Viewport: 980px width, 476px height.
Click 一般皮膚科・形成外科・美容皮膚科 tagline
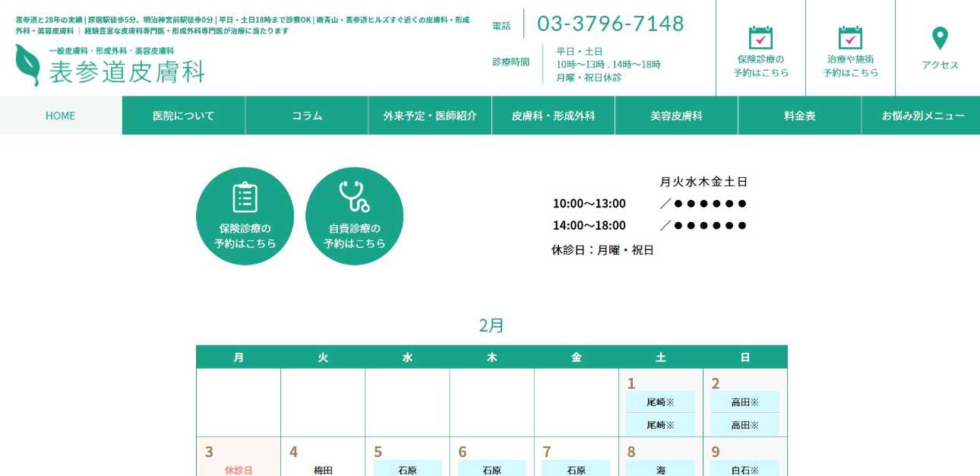click(x=112, y=50)
